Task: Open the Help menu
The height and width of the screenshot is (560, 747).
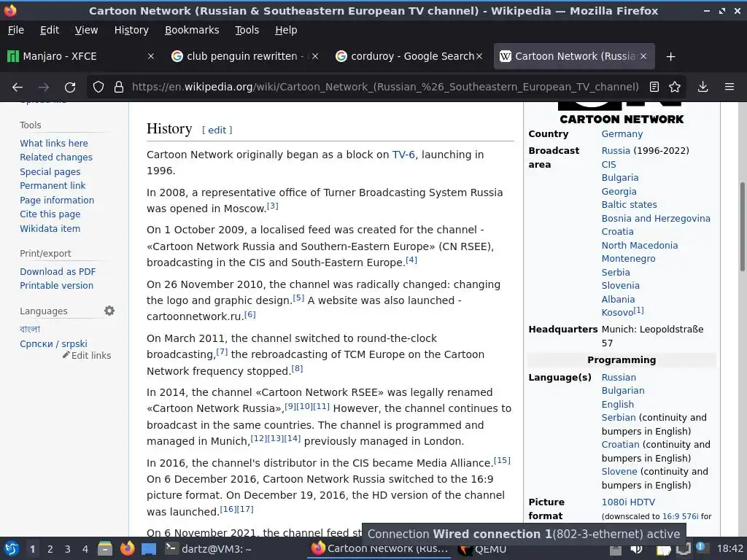Action: (286, 30)
